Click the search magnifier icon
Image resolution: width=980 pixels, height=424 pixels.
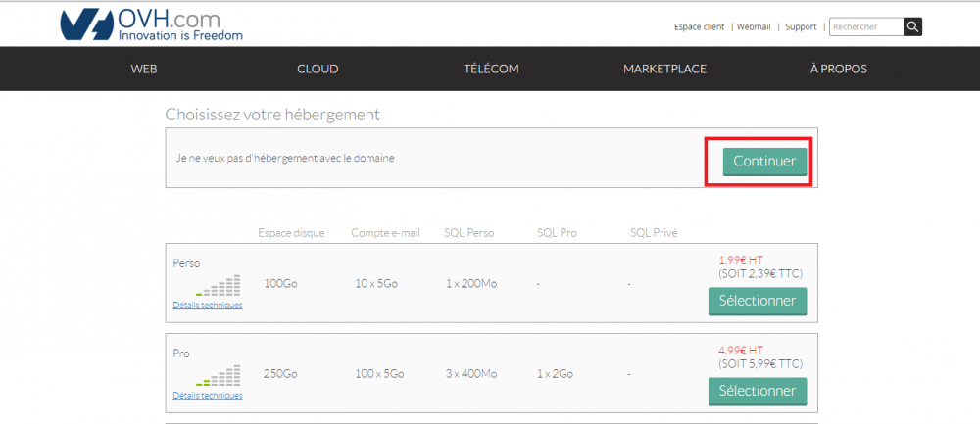(912, 26)
